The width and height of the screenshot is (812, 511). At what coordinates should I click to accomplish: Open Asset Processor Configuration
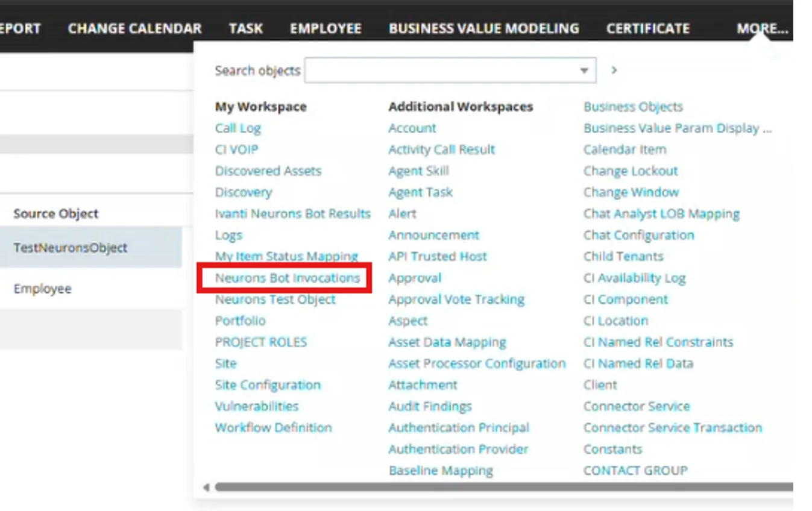click(477, 363)
